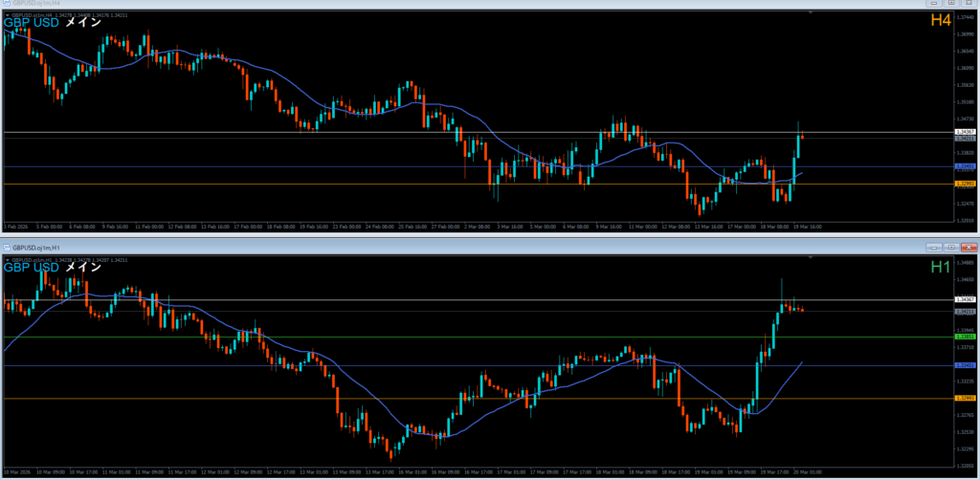Restore the H1 chart window size

pyautogui.click(x=950, y=247)
